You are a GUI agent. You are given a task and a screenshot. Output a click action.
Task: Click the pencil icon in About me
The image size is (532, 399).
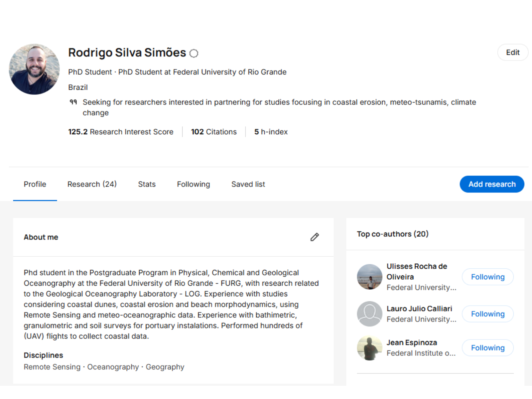[x=315, y=237]
